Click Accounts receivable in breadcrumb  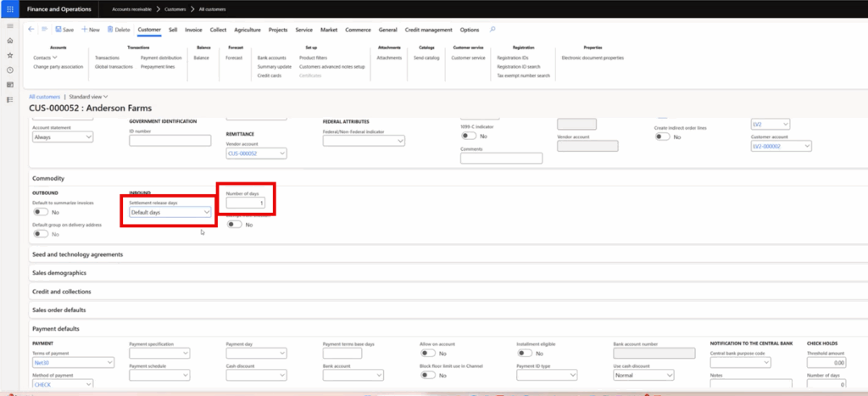coord(131,9)
